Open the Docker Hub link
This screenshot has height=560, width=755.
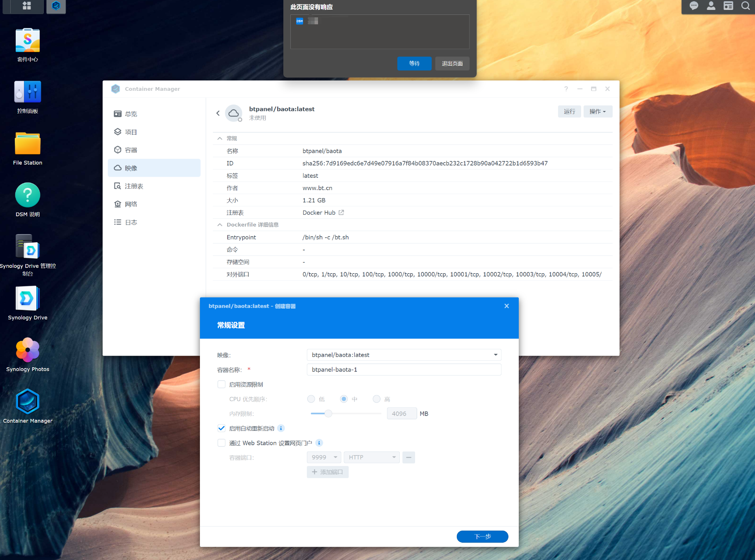click(319, 213)
